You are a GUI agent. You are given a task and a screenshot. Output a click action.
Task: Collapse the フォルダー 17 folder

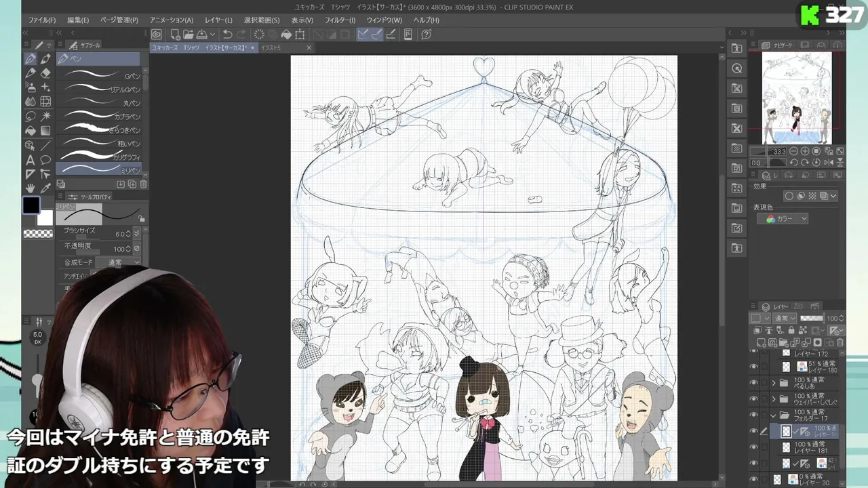coord(774,415)
